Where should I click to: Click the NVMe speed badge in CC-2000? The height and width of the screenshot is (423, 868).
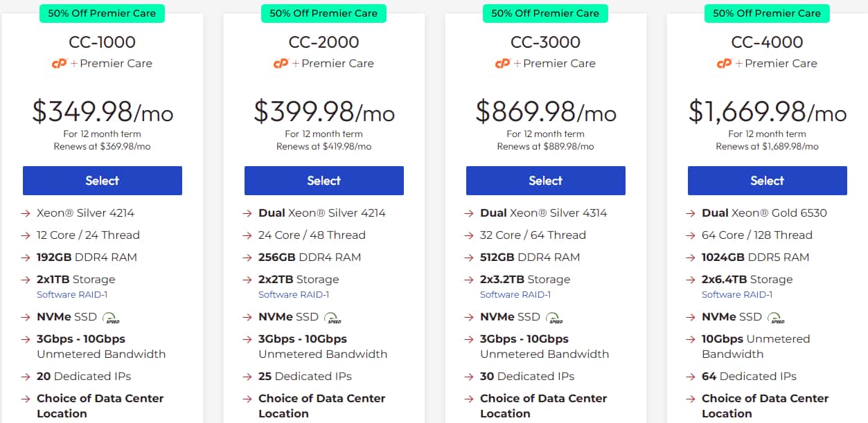click(333, 318)
